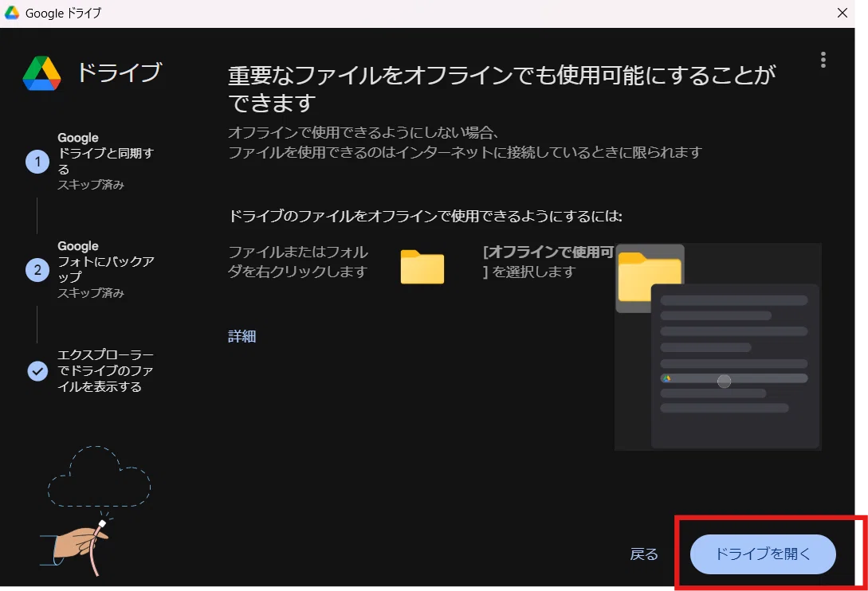Click the [オフラインで使用可] を選択します text
This screenshot has width=868, height=591.
tap(548, 262)
